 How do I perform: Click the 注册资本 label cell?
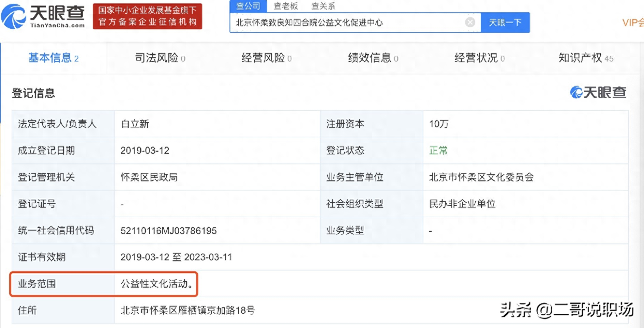coord(372,124)
